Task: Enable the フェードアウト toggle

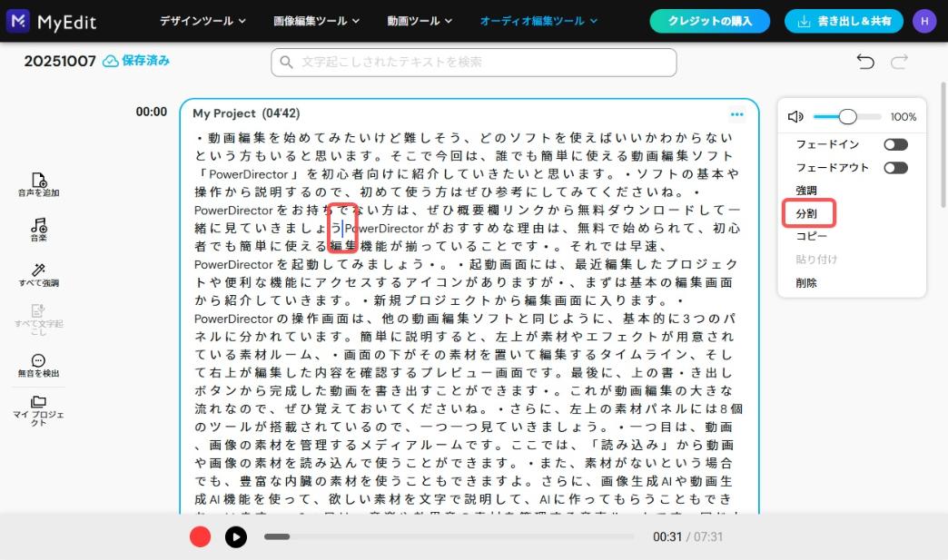Action: 895,166
